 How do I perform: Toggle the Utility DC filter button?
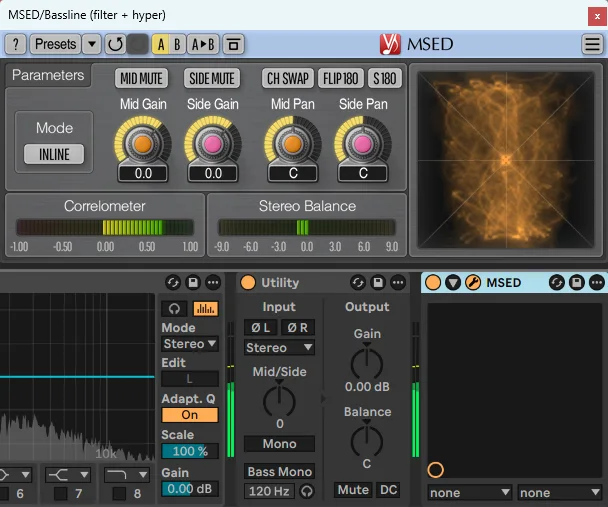pos(388,490)
